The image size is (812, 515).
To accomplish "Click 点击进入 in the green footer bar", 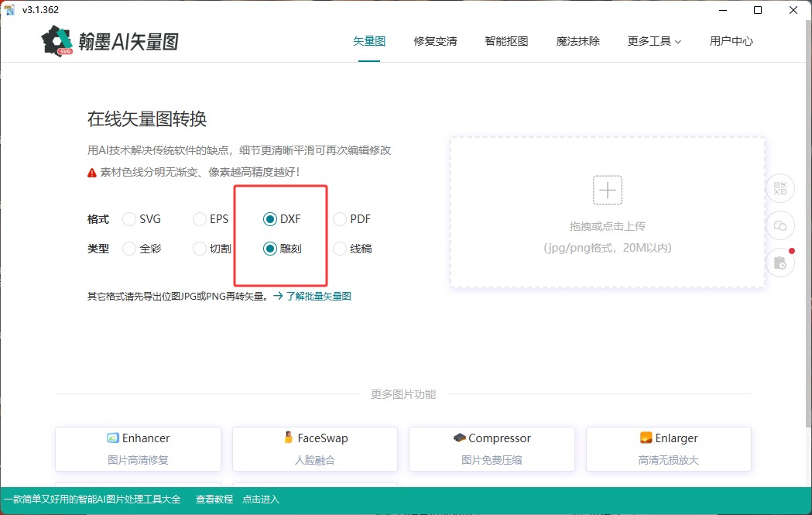I will coord(259,500).
